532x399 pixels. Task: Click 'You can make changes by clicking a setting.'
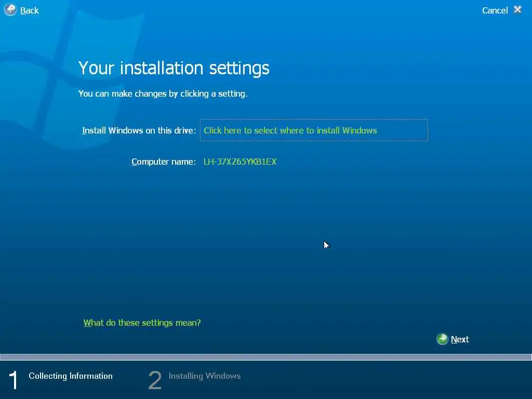[163, 94]
